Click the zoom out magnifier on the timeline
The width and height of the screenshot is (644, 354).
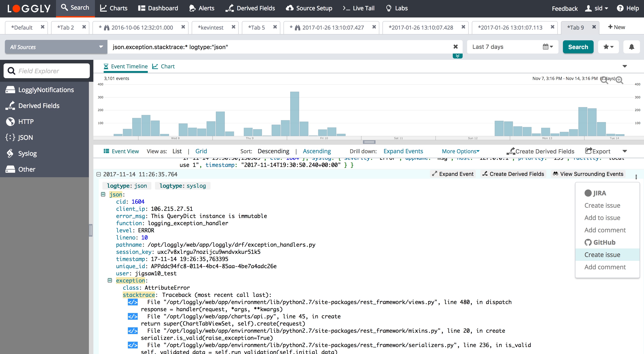click(x=604, y=80)
